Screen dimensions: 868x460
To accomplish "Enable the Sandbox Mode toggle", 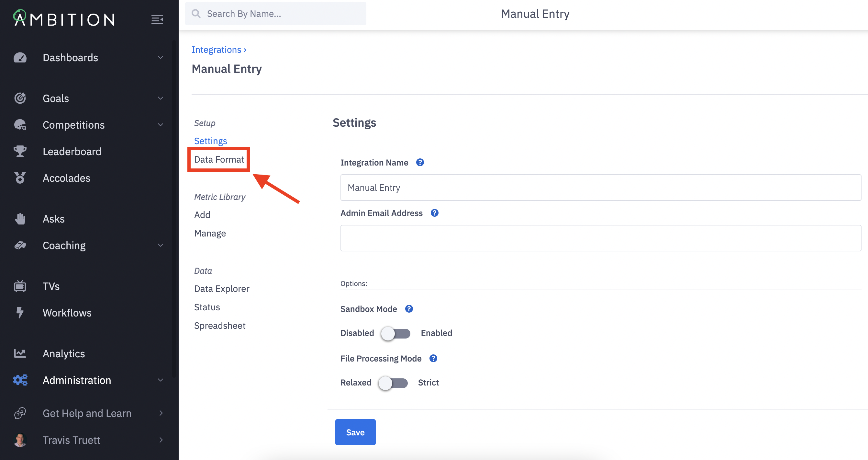I will [395, 333].
